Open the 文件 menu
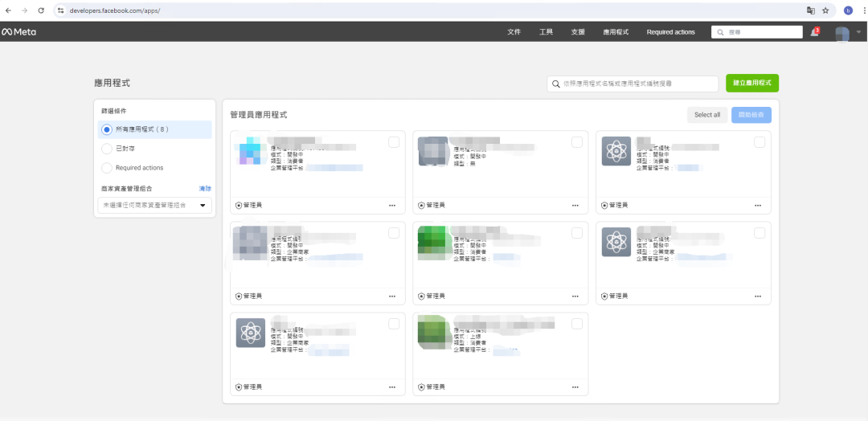The image size is (868, 421). (514, 32)
